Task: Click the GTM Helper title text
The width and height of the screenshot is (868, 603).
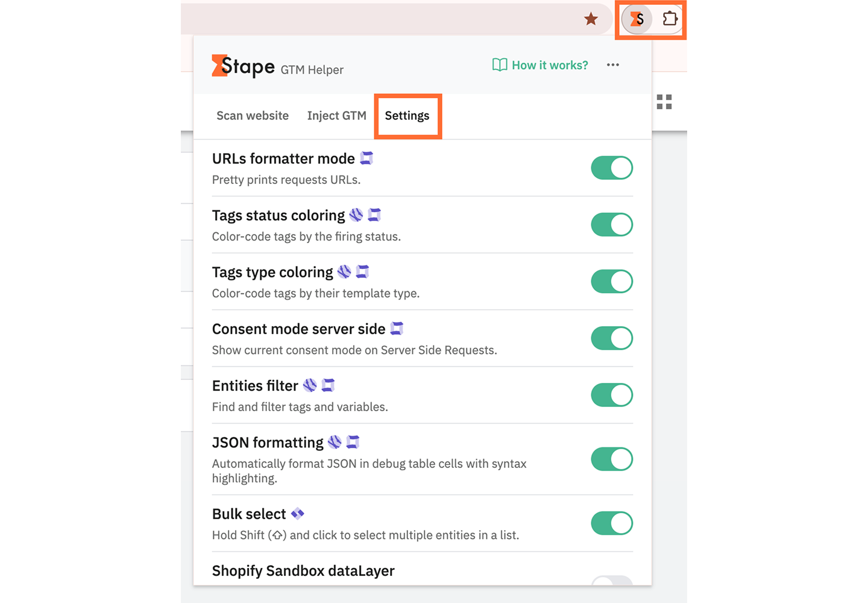Action: [312, 70]
